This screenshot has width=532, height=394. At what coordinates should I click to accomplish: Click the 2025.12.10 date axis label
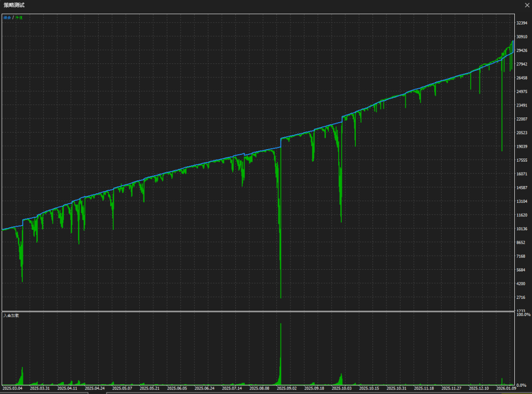tap(480, 388)
